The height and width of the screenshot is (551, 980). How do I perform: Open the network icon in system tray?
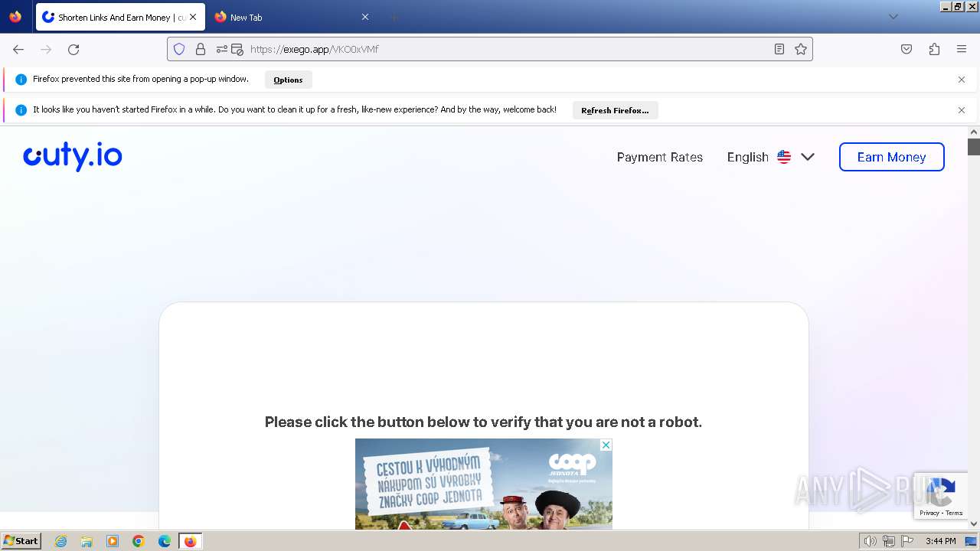pyautogui.click(x=889, y=541)
